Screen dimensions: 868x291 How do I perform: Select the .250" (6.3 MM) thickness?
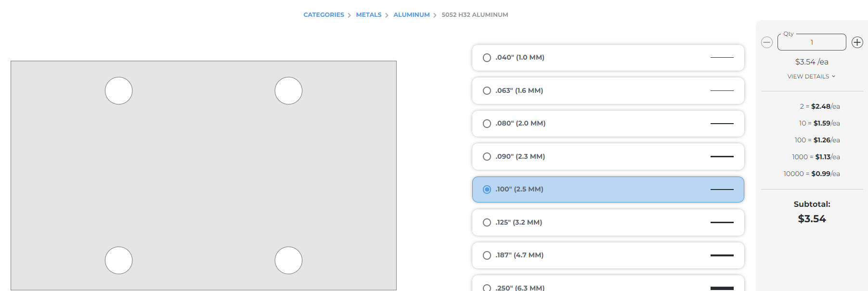487,288
